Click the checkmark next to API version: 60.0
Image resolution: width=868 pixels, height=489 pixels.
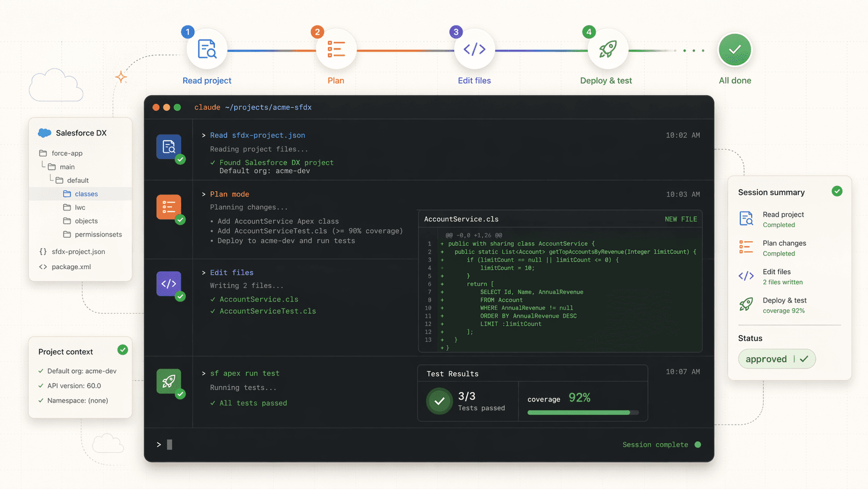tap(41, 386)
